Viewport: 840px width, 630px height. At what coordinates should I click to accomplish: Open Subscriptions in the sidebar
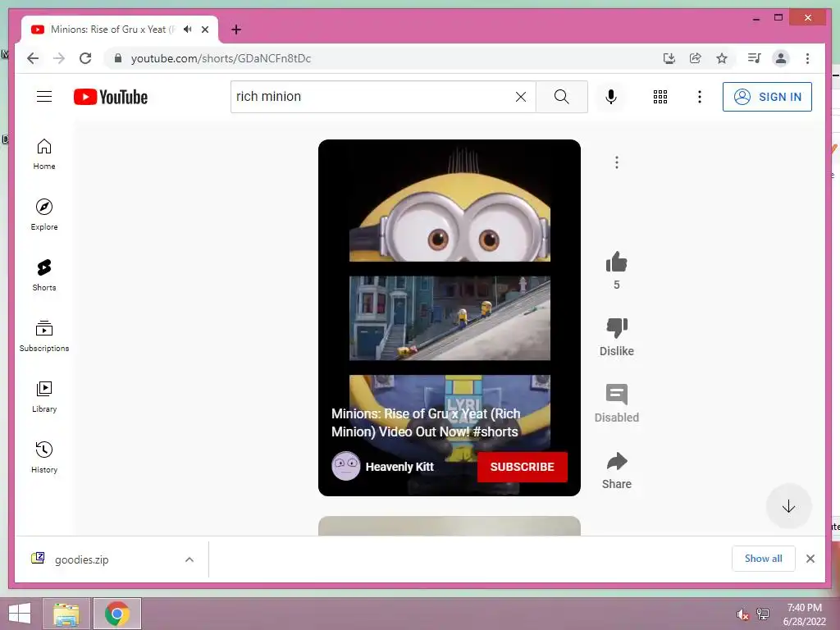44,336
